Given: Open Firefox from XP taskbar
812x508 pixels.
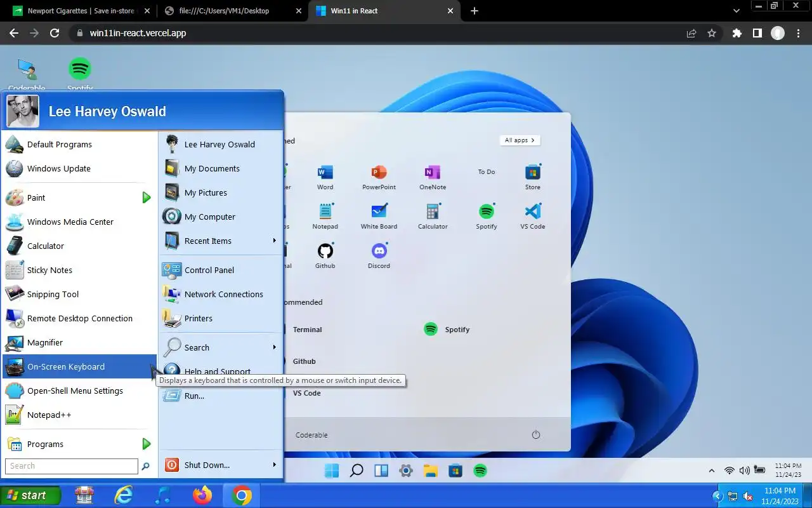Looking at the screenshot, I should click(x=202, y=495).
